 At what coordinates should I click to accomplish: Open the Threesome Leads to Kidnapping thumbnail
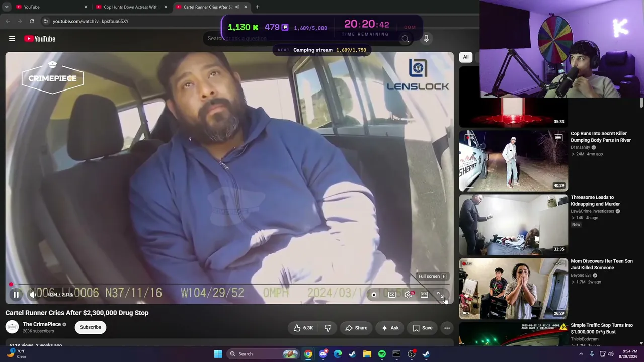coord(513,225)
